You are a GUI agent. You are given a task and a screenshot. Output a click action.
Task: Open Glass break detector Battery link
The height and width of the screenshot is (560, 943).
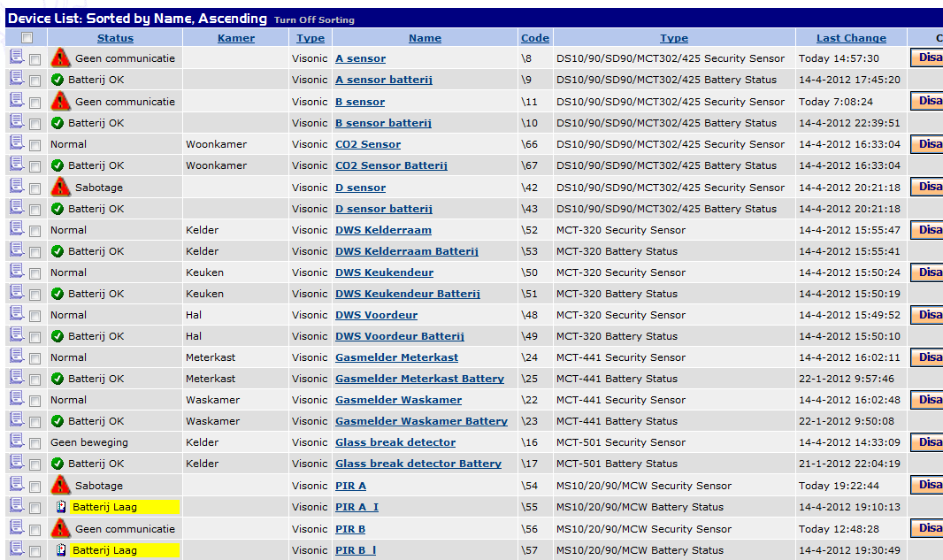[x=418, y=464]
